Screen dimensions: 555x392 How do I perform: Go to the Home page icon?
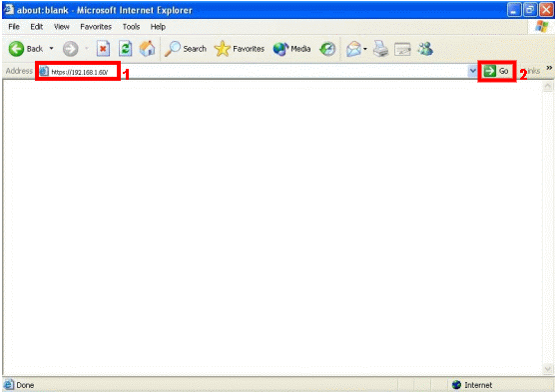148,49
